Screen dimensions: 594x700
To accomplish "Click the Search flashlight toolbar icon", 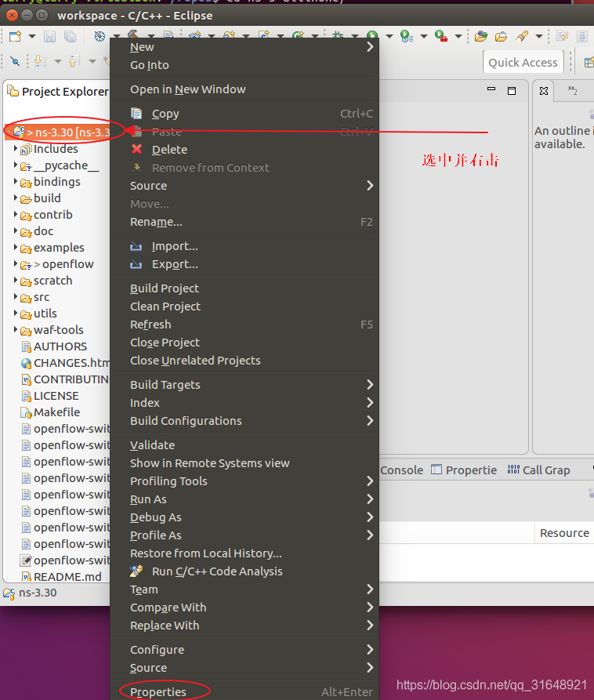I will click(x=522, y=36).
